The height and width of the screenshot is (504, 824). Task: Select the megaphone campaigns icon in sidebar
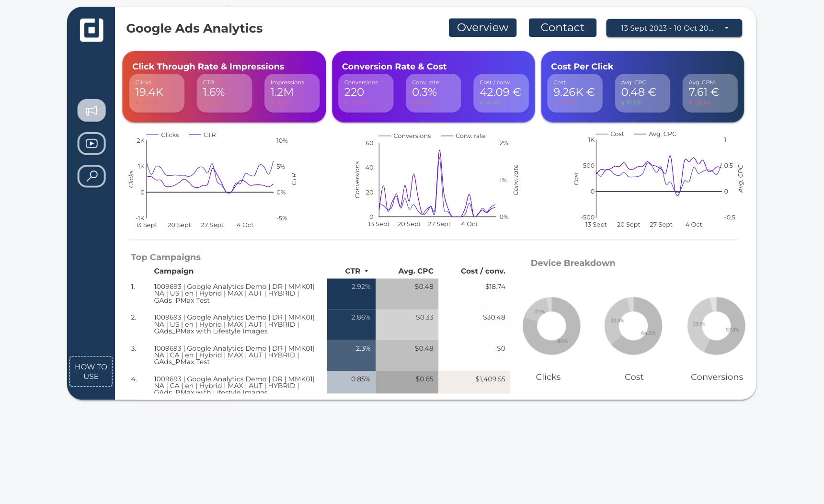91,110
